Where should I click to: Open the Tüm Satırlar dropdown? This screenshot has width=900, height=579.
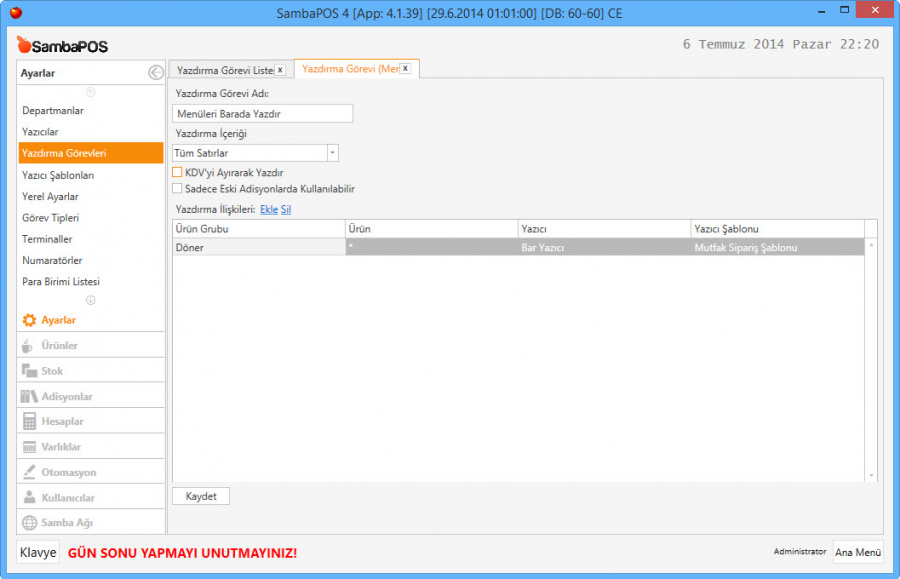(x=333, y=153)
